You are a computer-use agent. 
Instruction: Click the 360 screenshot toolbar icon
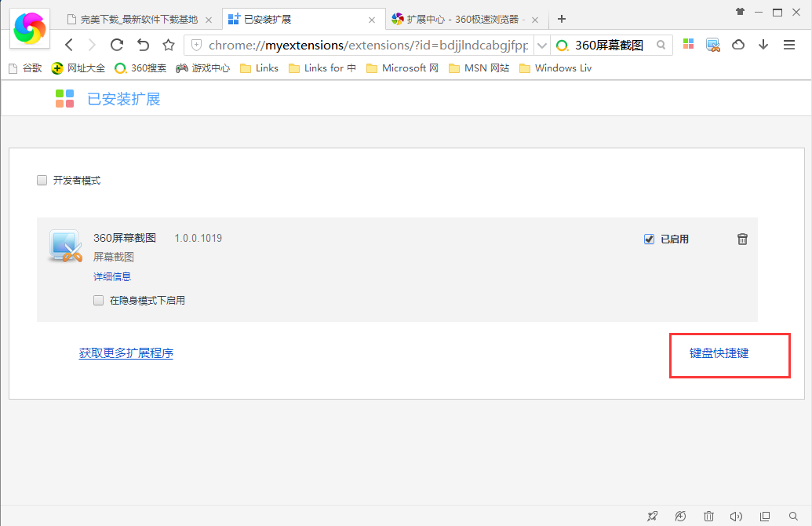pos(713,45)
